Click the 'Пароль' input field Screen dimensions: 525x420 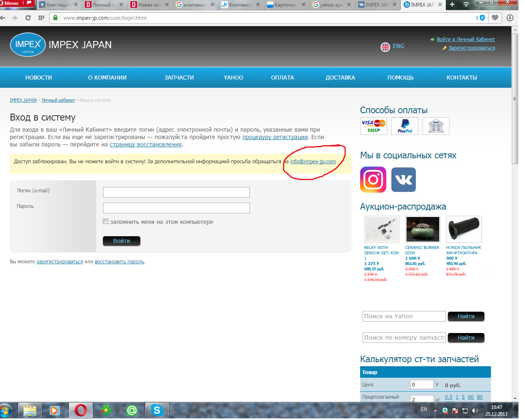click(x=176, y=208)
